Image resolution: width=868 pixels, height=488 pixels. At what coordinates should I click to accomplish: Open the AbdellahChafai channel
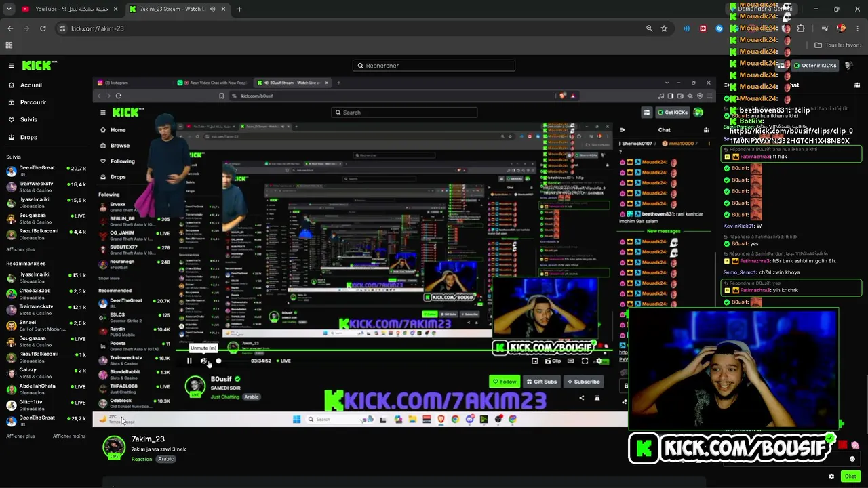tap(45, 388)
